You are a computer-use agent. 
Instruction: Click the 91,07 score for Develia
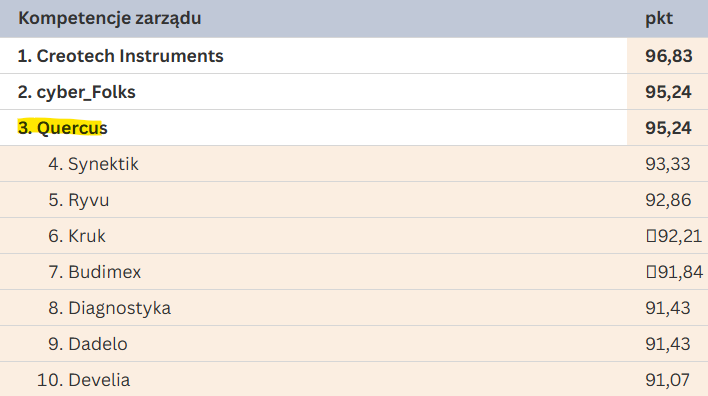[668, 380]
